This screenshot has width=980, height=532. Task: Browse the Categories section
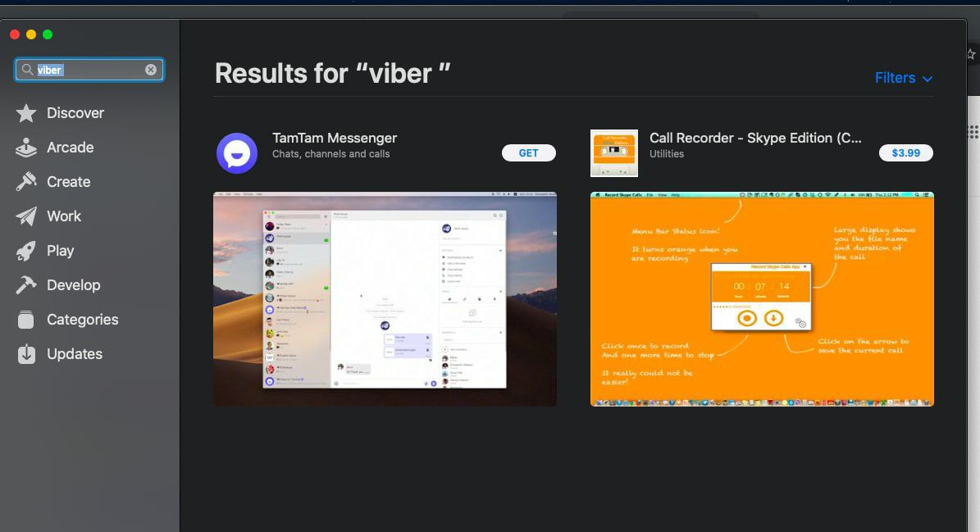click(x=83, y=319)
